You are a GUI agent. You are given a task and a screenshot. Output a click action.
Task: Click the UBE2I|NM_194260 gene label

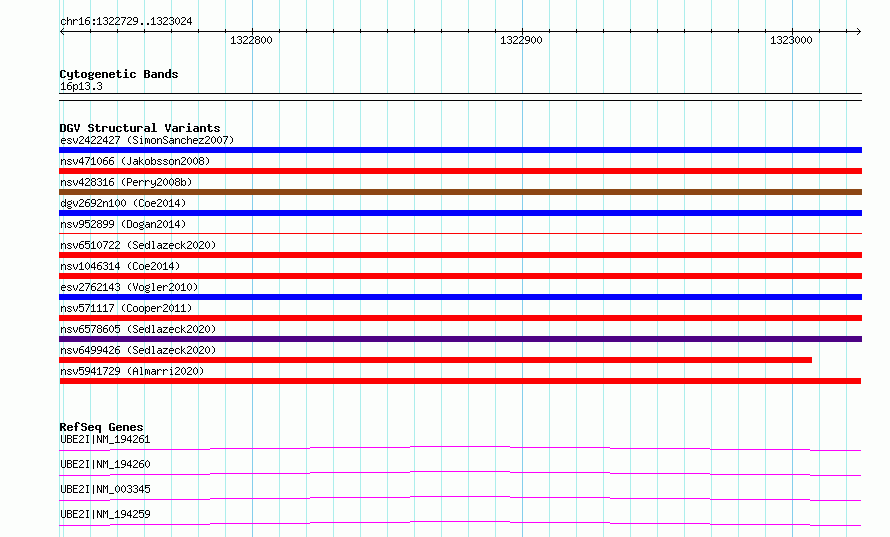[105, 464]
